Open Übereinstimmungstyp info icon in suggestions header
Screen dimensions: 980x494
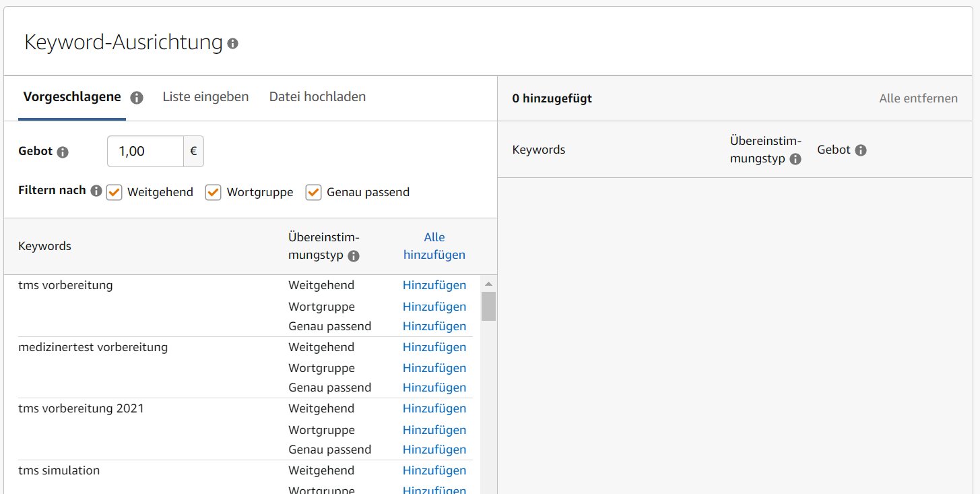(354, 256)
